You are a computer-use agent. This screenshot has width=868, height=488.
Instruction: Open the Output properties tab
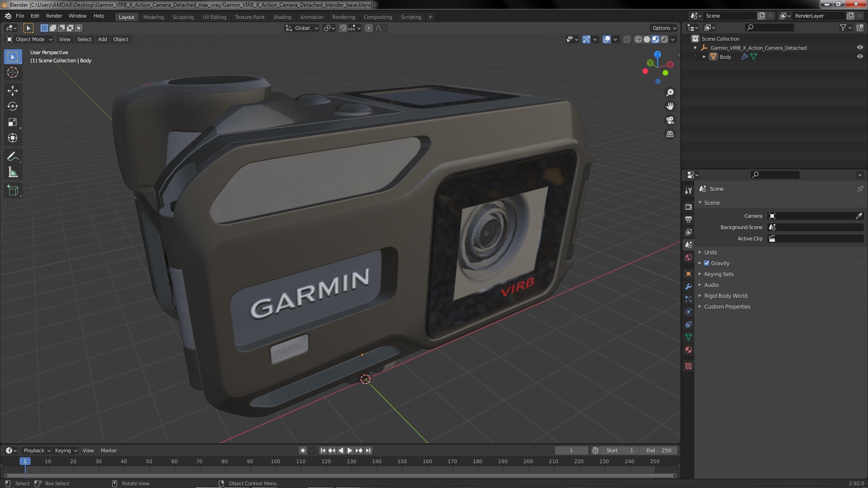(689, 219)
